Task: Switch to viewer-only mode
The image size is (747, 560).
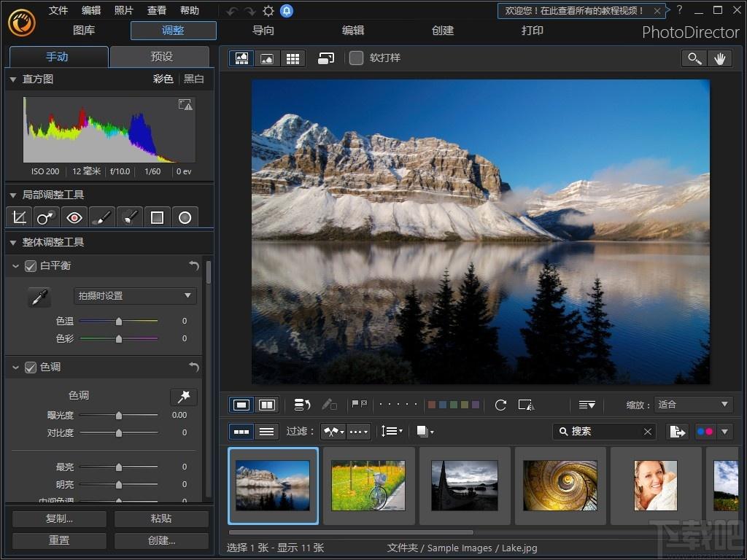Action: pyautogui.click(x=267, y=58)
